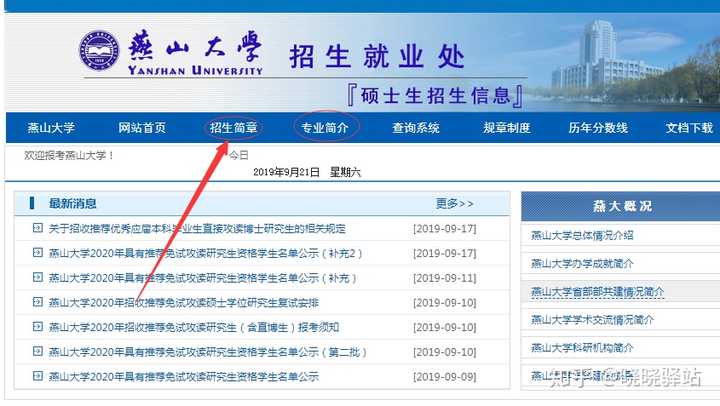Click 燕大概况 sidebar panel header
The width and height of the screenshot is (720, 406).
pos(622,206)
